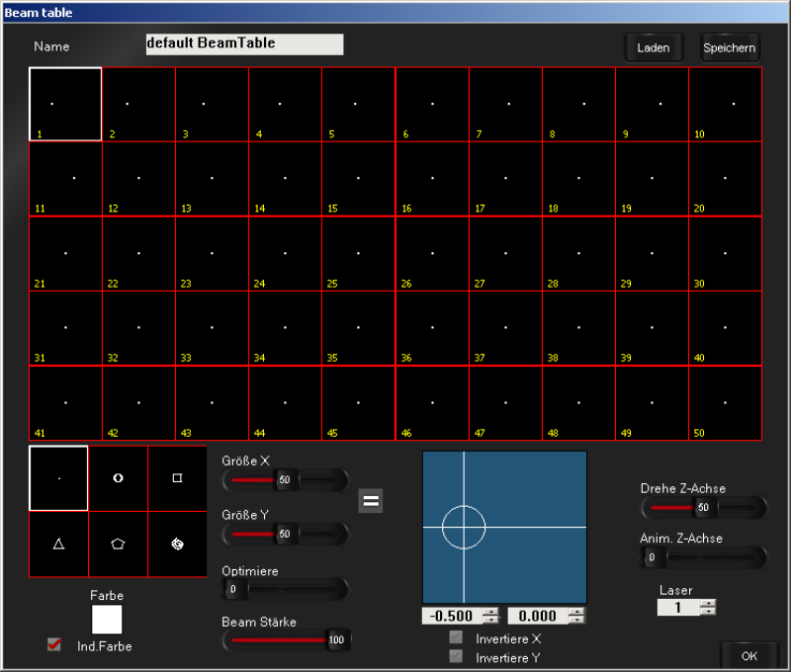This screenshot has width=791, height=672.
Task: Click the Drehe Z-Achse slider
Action: 704,507
